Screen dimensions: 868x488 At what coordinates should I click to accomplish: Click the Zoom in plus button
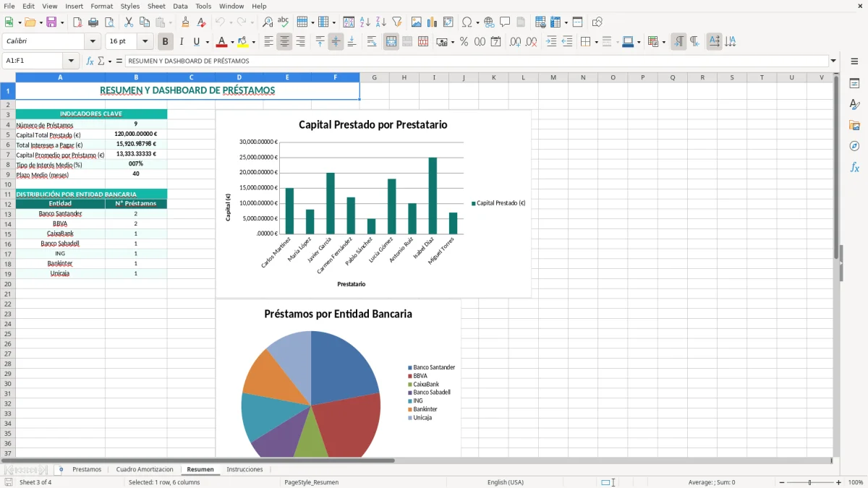coord(839,482)
